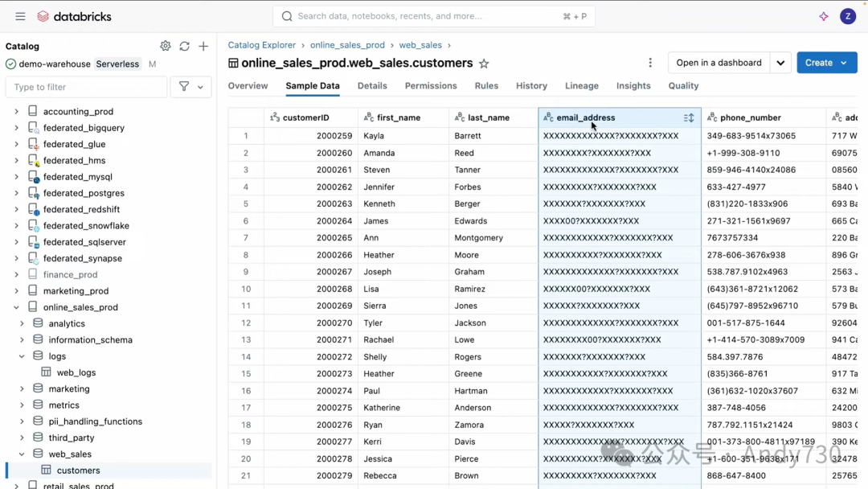
Task: Click the search magnifier icon
Action: (x=287, y=17)
